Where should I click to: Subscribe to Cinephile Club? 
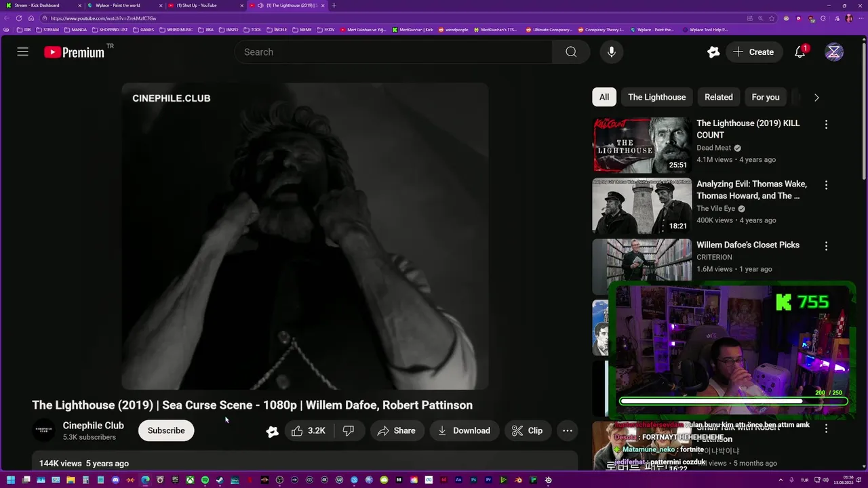click(166, 430)
